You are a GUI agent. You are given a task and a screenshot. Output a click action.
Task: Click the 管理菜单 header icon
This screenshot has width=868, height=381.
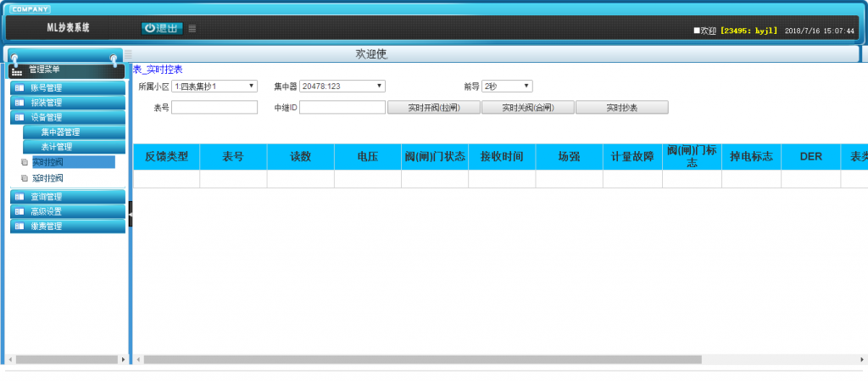[x=17, y=70]
